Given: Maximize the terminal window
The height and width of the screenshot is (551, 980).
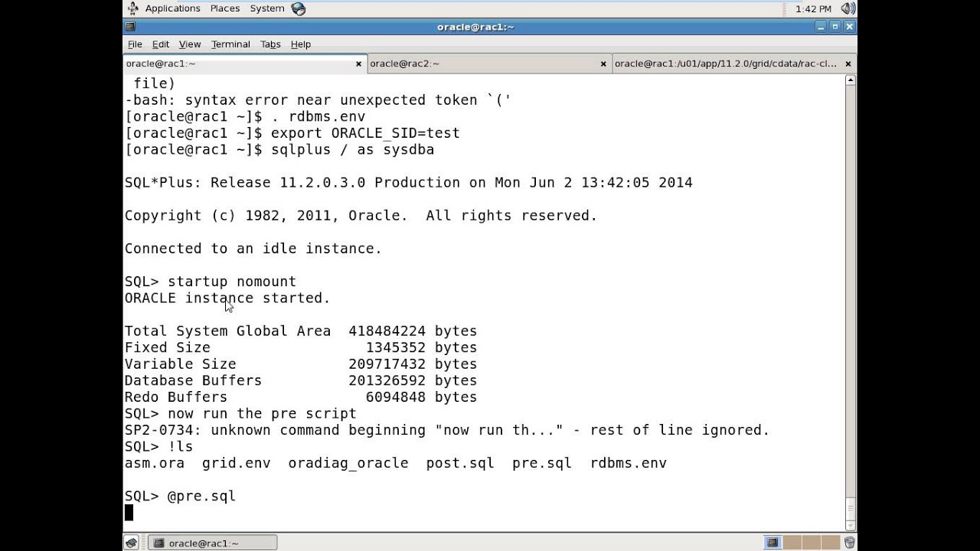Looking at the screenshot, I should tap(835, 27).
